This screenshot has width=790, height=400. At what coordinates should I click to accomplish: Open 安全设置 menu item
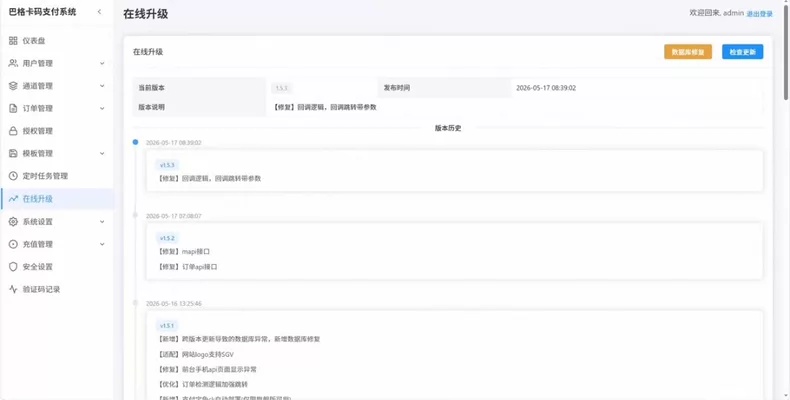click(57, 267)
